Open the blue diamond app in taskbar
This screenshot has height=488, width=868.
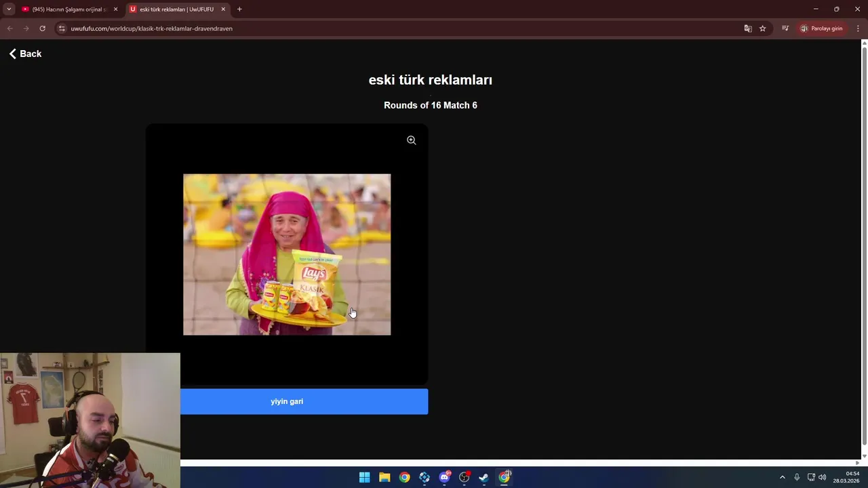tap(425, 477)
